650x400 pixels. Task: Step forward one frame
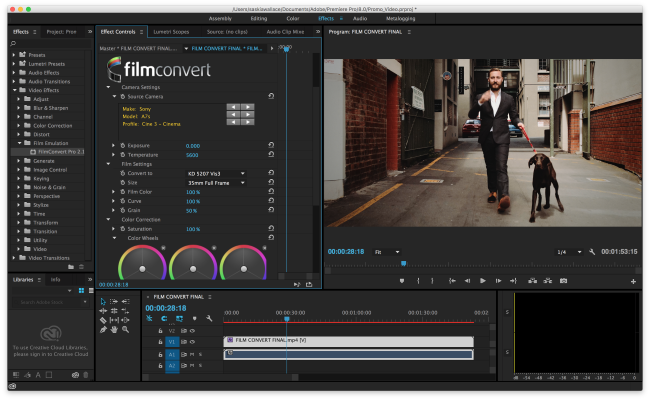pyautogui.click(x=498, y=281)
